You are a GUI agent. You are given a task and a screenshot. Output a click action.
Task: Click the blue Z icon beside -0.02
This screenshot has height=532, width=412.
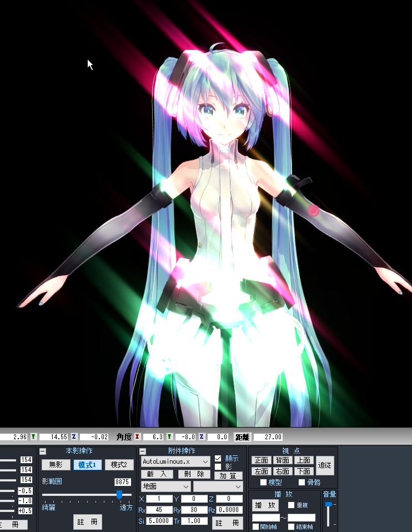pyautogui.click(x=74, y=436)
